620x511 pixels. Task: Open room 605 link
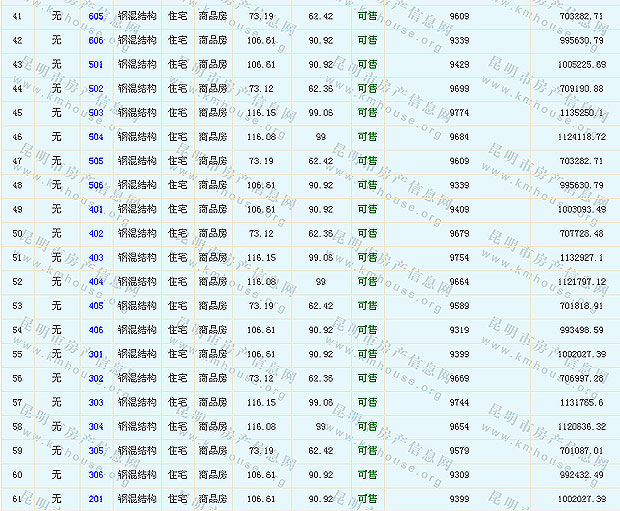click(x=96, y=17)
